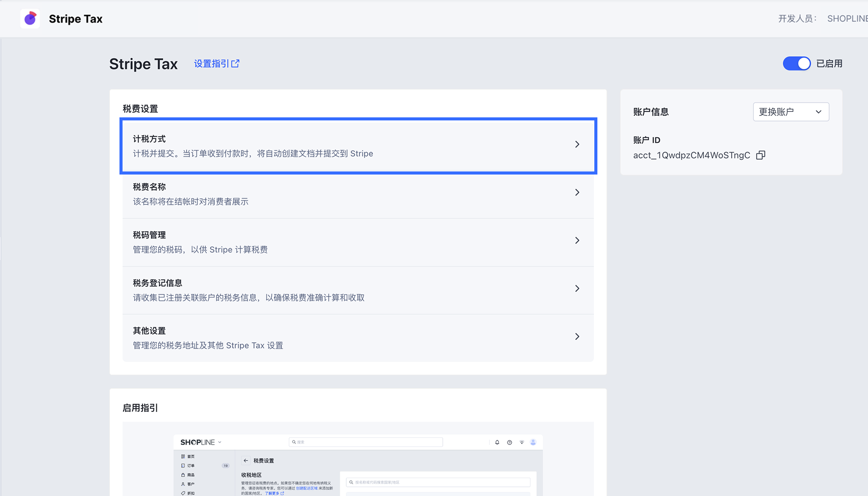Select the account ID text acct_1QwdpzCM4WoSTngC
Screen dimensions: 868x496
pyautogui.click(x=692, y=155)
